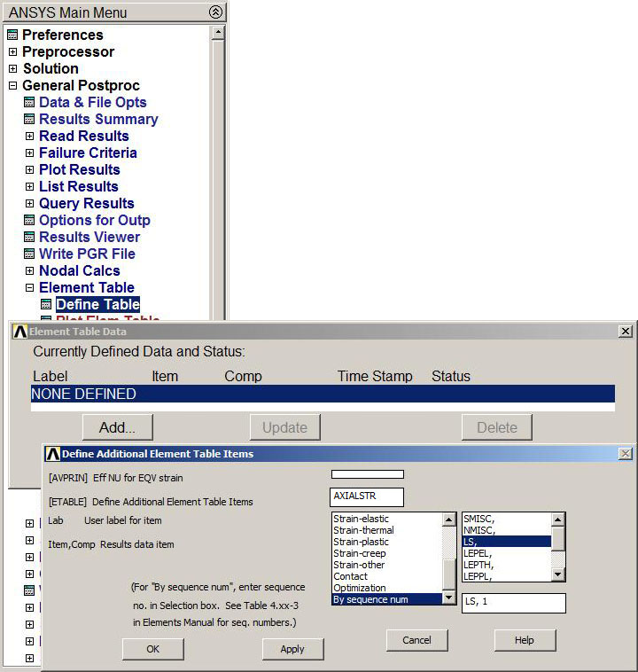Image resolution: width=638 pixels, height=672 pixels.
Task: Expand the Preprocessor tree node
Action: pyautogui.click(x=12, y=52)
